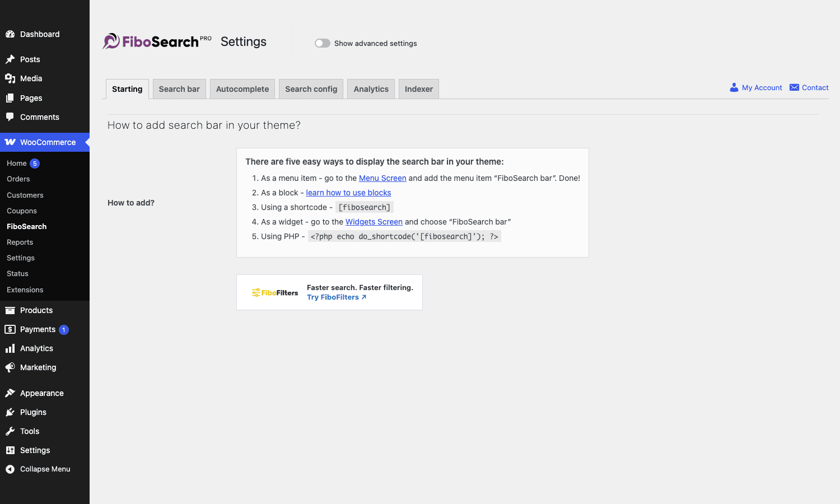The image size is (840, 504).
Task: Click Collapse Menu text
Action: (45, 469)
